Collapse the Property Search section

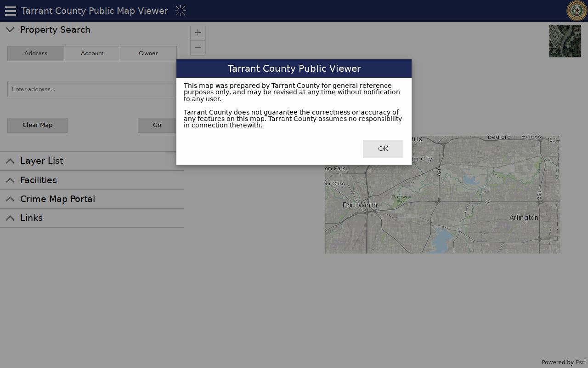tap(10, 30)
